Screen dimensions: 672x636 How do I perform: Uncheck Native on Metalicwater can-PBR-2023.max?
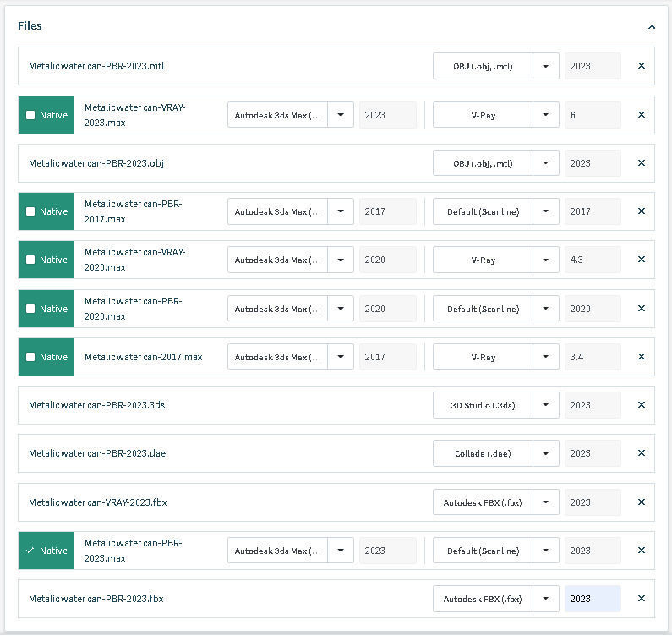tap(31, 551)
